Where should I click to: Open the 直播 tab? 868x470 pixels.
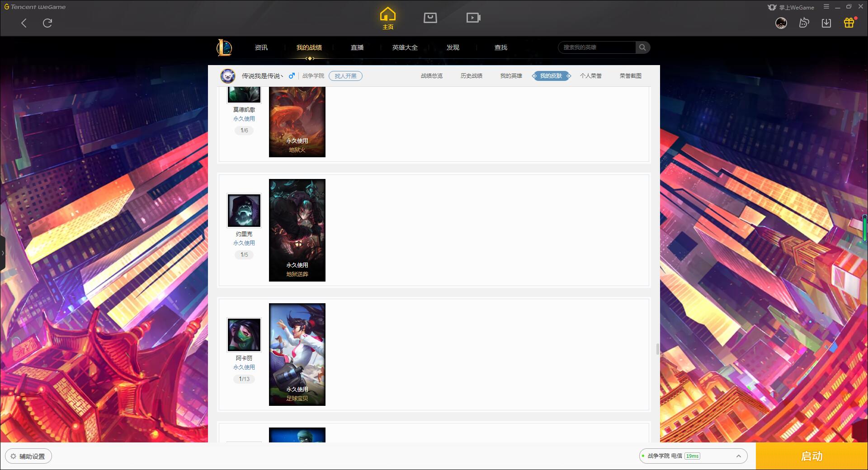coord(357,47)
